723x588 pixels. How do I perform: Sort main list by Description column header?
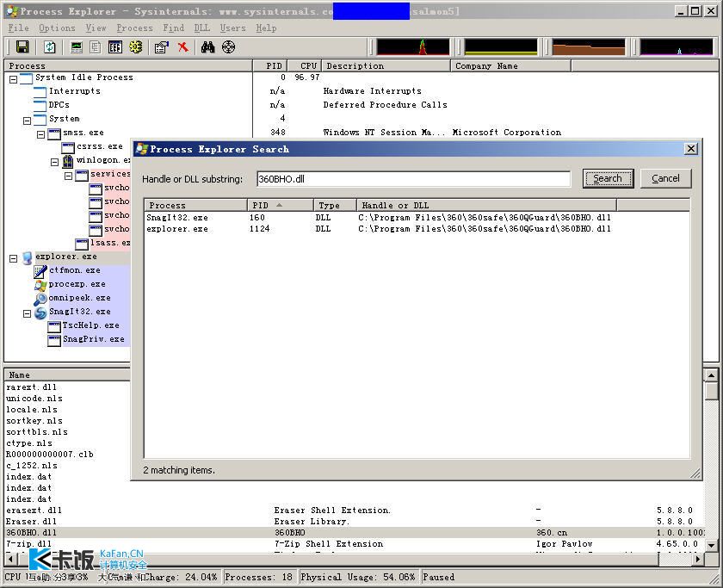click(x=386, y=66)
